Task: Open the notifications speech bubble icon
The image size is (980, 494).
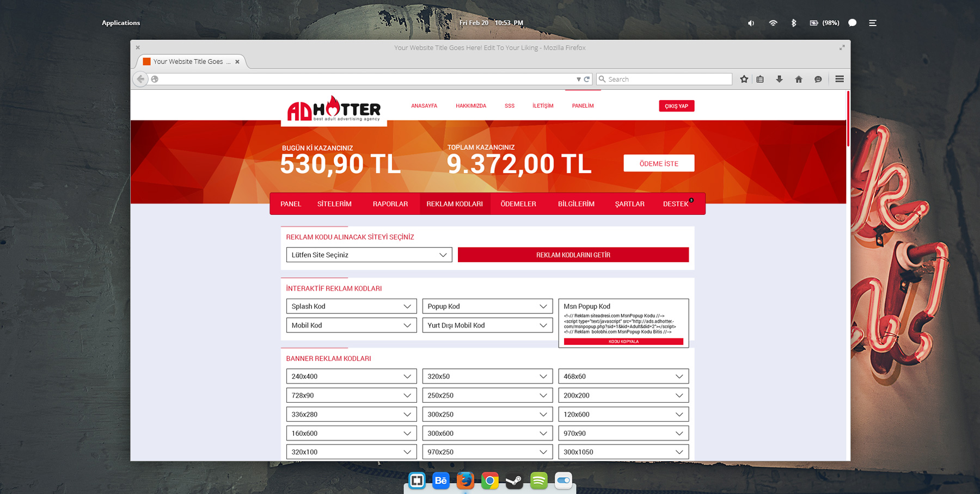Action: point(853,23)
